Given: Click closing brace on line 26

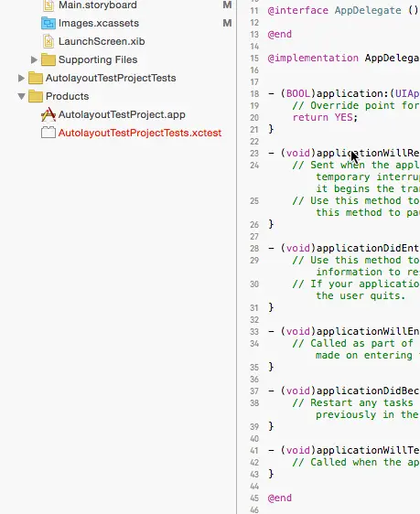Looking at the screenshot, I should pyautogui.click(x=271, y=224).
